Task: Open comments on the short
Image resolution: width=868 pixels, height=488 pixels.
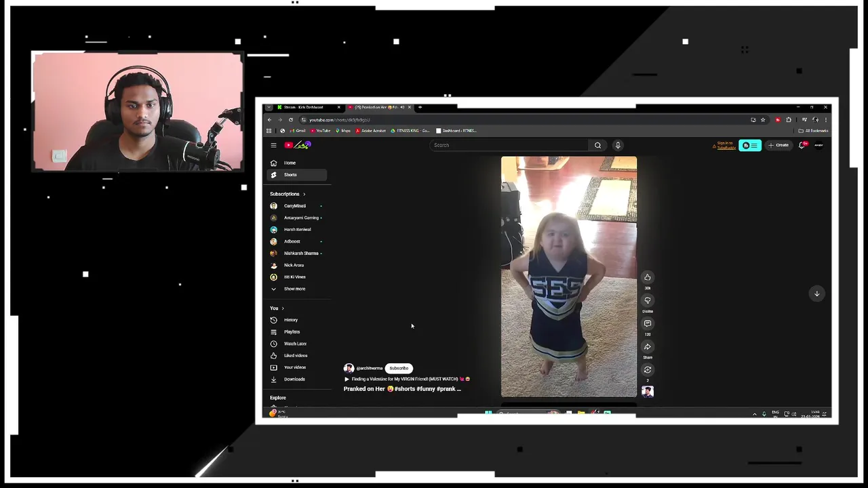Action: tap(648, 323)
